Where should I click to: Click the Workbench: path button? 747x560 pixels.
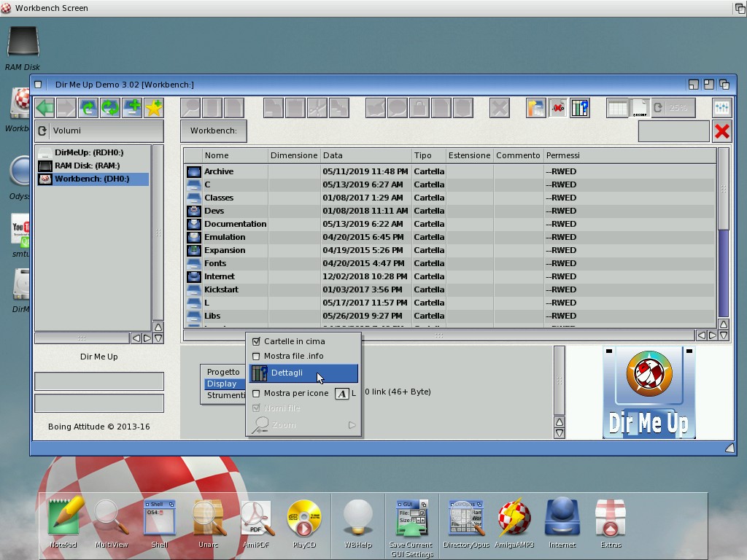pos(214,131)
